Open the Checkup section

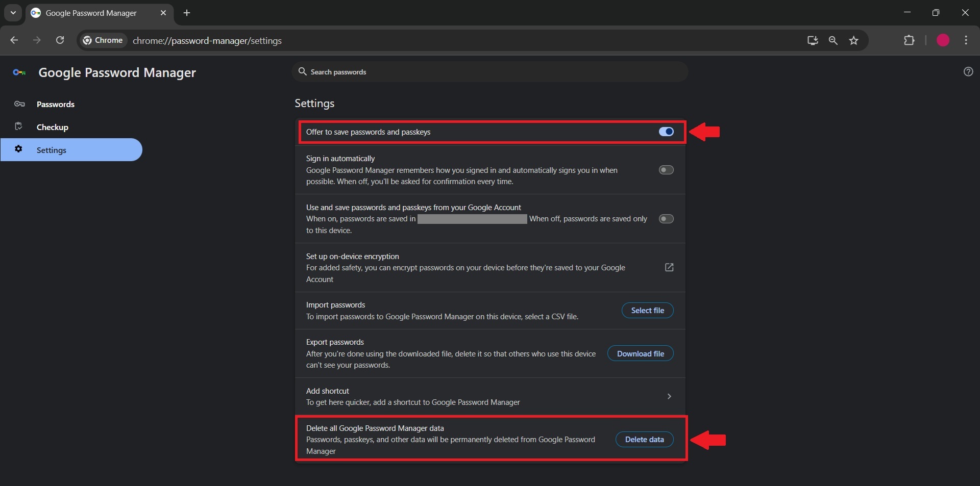[x=71, y=127]
